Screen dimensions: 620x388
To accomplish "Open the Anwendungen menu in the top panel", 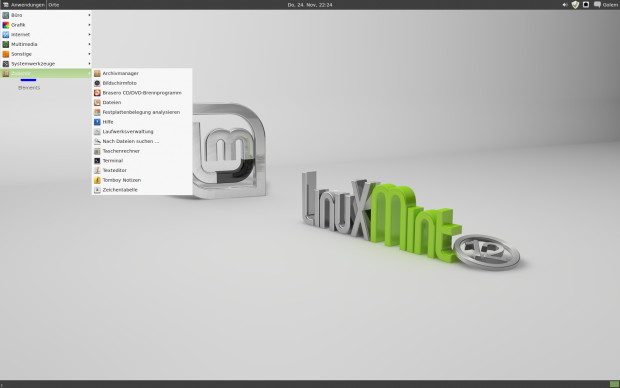I will pos(23,5).
